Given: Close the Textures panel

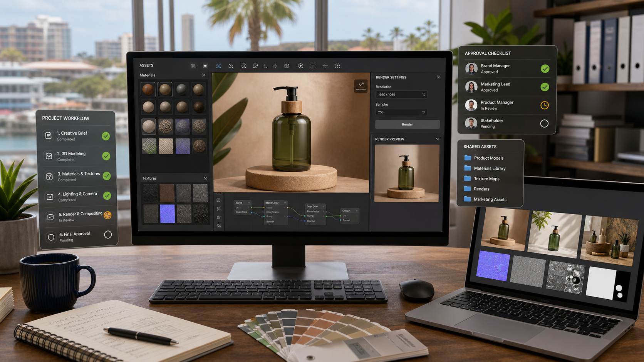Looking at the screenshot, I should [x=205, y=178].
